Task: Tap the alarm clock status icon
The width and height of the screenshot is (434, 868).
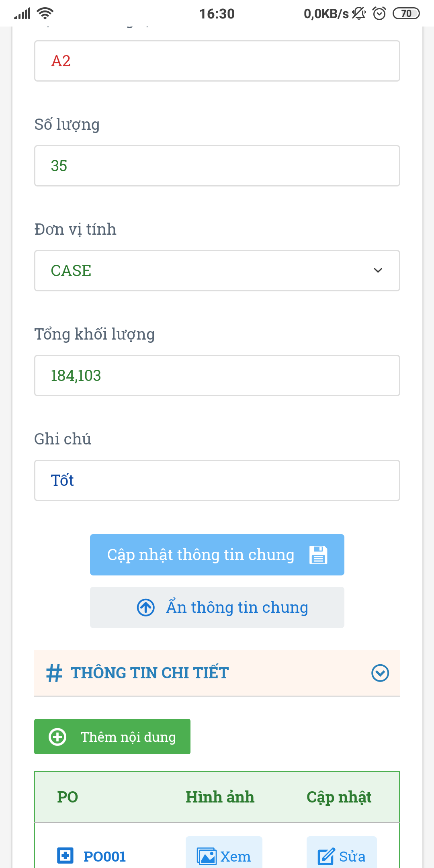Action: [x=379, y=14]
